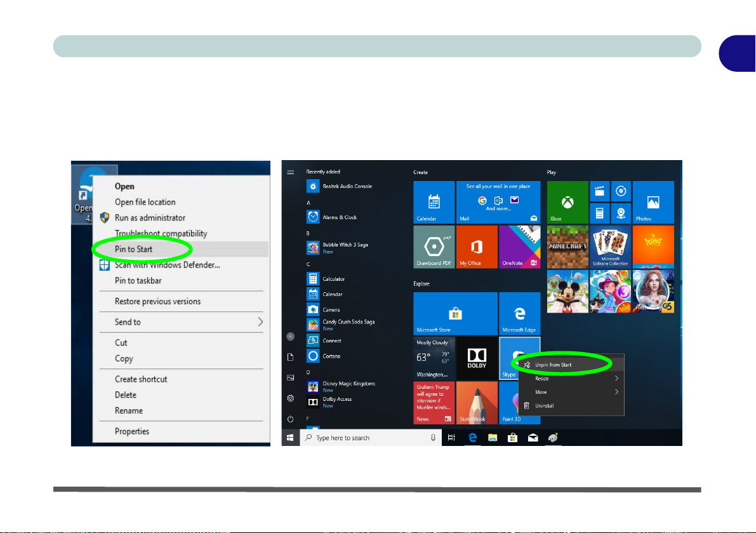This screenshot has height=533, width=756.
Task: Open Candy Crush Soda Saga
Action: pyautogui.click(x=341, y=325)
